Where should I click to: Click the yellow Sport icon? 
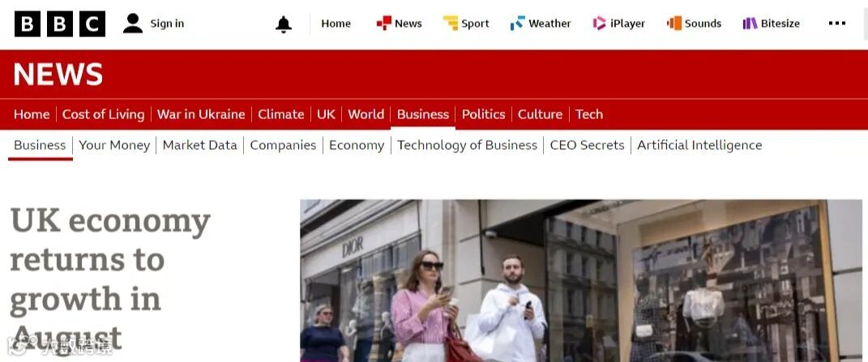451,23
